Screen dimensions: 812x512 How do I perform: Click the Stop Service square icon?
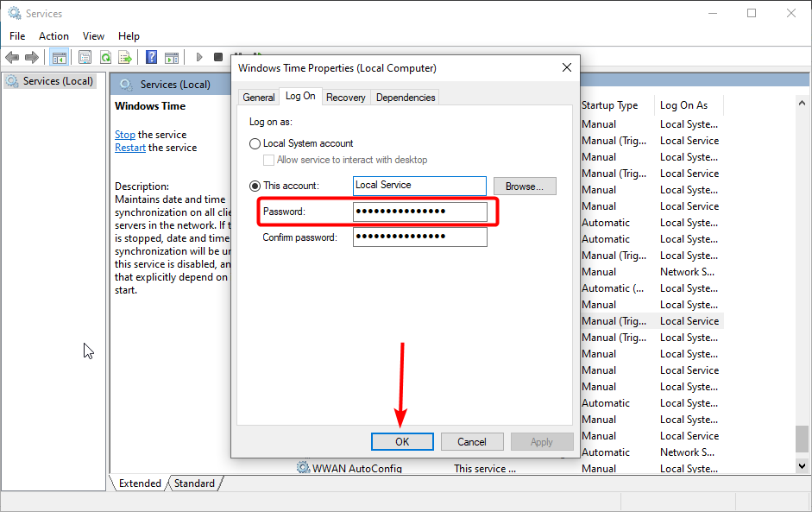218,57
